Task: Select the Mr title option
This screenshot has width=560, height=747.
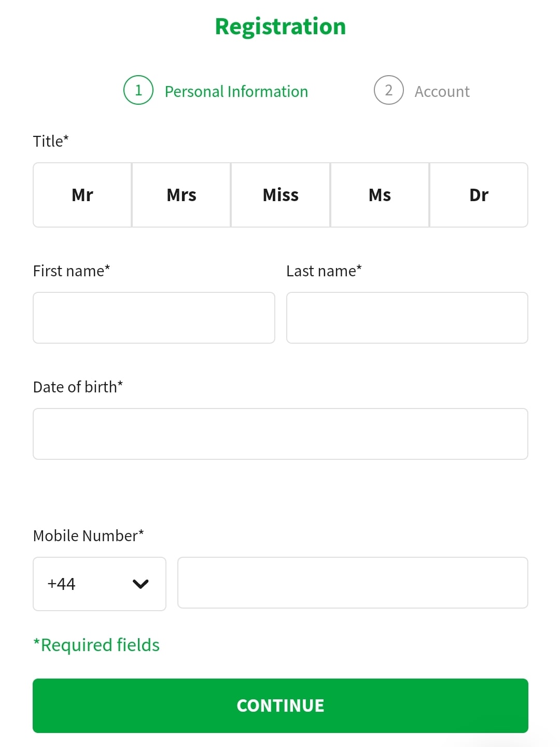Action: (x=82, y=195)
